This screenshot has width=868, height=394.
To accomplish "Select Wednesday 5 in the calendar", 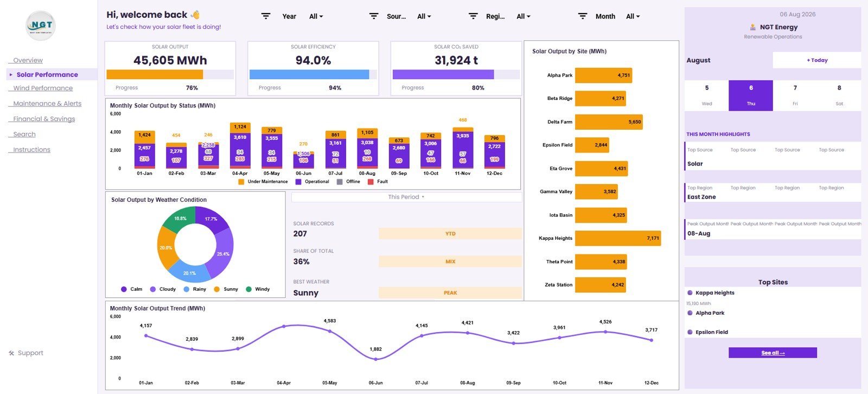I will [707, 96].
